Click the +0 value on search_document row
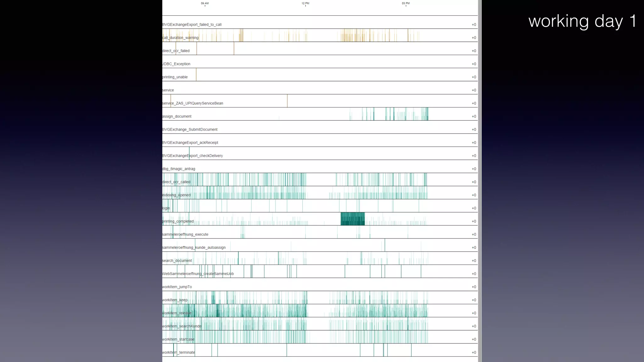The width and height of the screenshot is (644, 362). click(474, 261)
